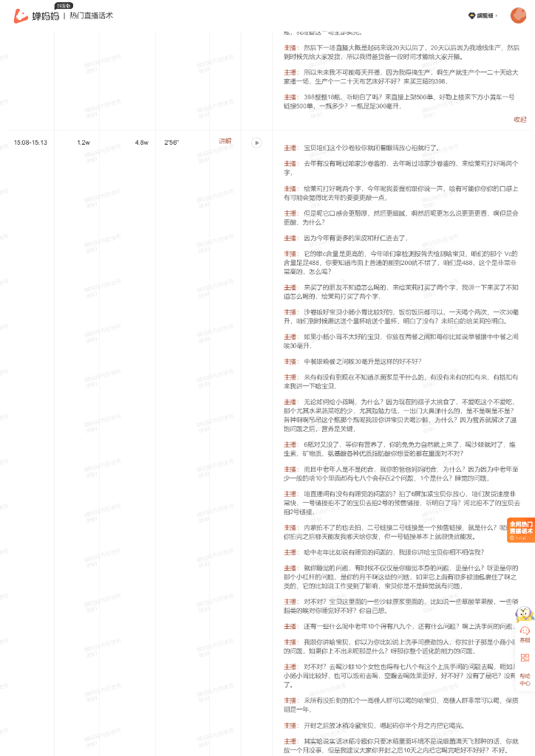
Task: Click line starting 因为今年有更多的果皮
Action: point(346,238)
